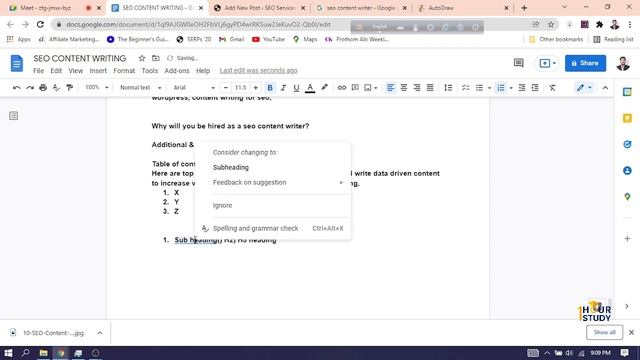Image resolution: width=640 pixels, height=360 pixels.
Task: Click the Undo icon in toolbar
Action: click(16, 88)
